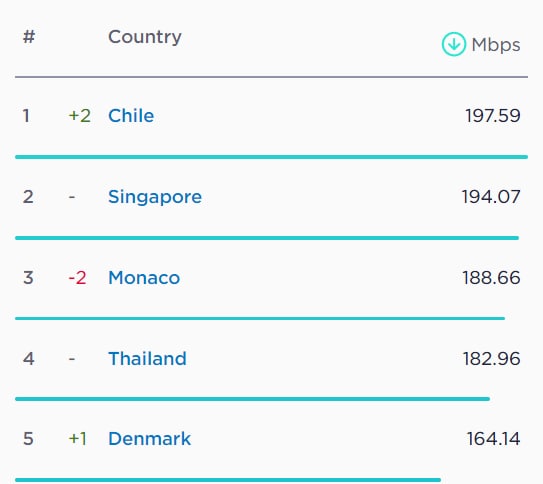
Task: Select Singapore's 194.07 speed value
Action: click(491, 197)
